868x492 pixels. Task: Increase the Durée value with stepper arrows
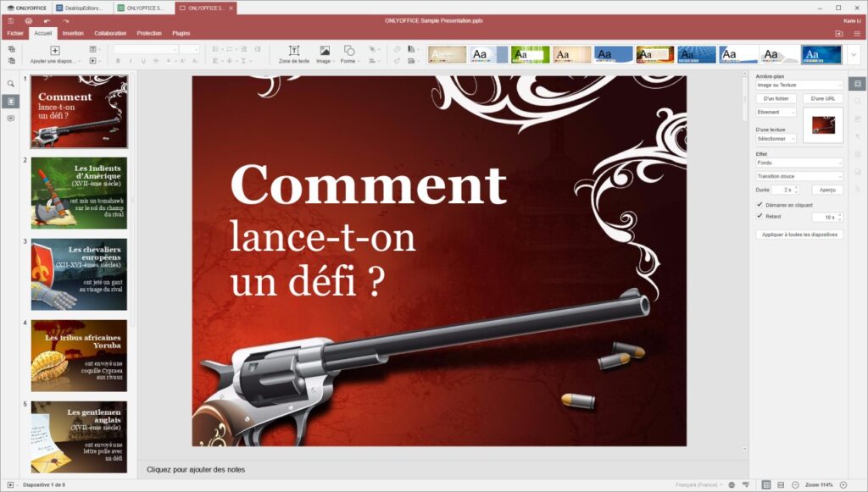pos(797,187)
